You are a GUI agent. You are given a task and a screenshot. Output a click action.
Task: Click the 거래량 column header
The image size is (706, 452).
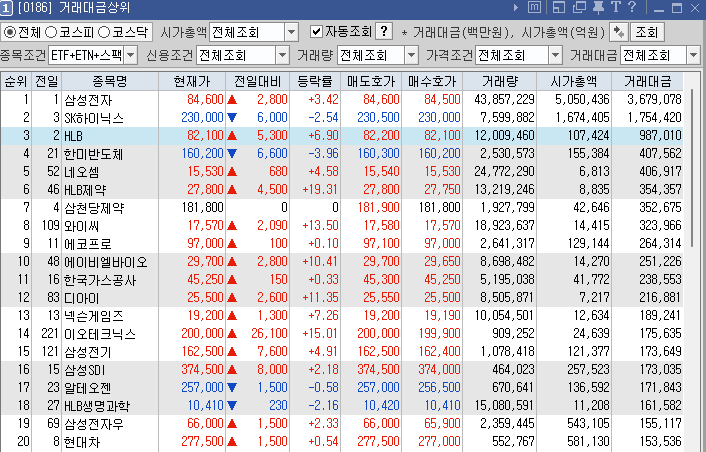500,81
